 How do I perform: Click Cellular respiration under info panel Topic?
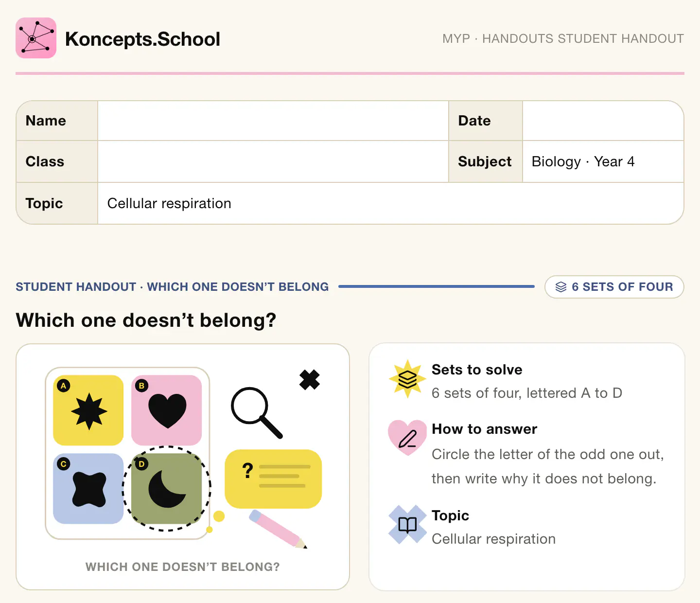coord(493,539)
